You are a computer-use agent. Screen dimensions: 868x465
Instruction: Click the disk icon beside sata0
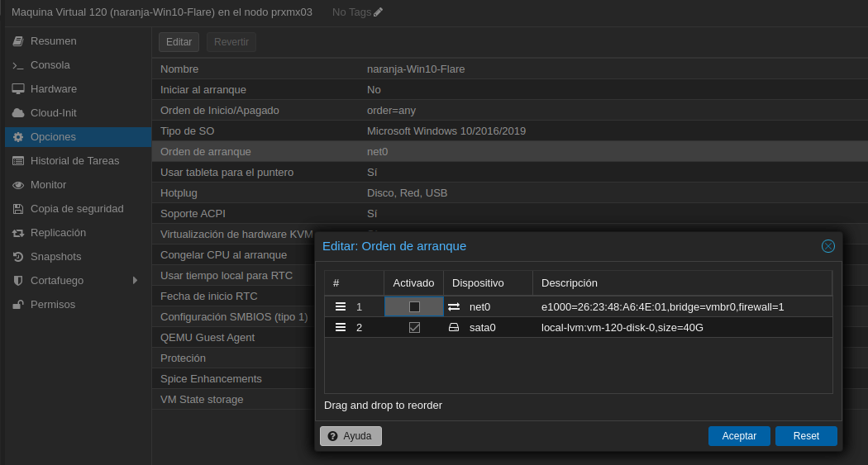454,327
